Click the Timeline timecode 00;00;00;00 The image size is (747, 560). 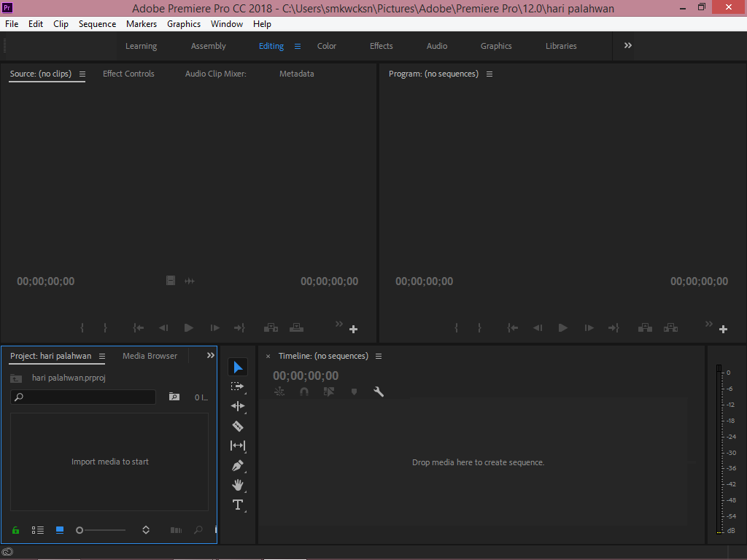click(x=306, y=376)
